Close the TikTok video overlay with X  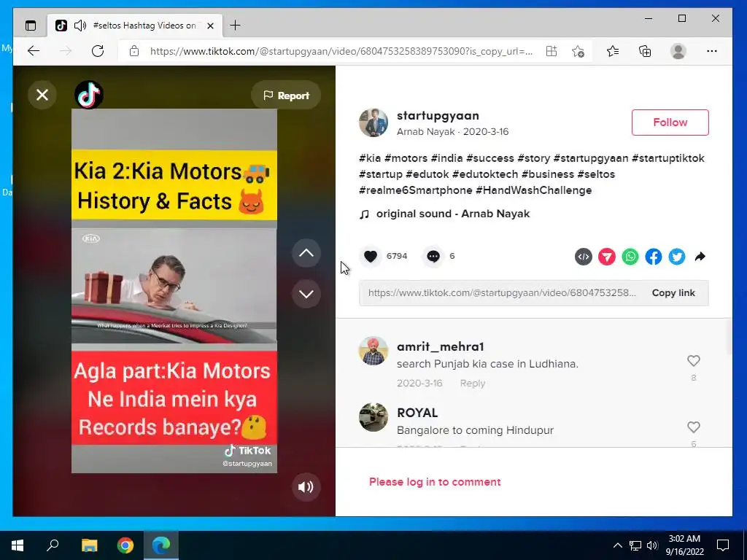(42, 96)
